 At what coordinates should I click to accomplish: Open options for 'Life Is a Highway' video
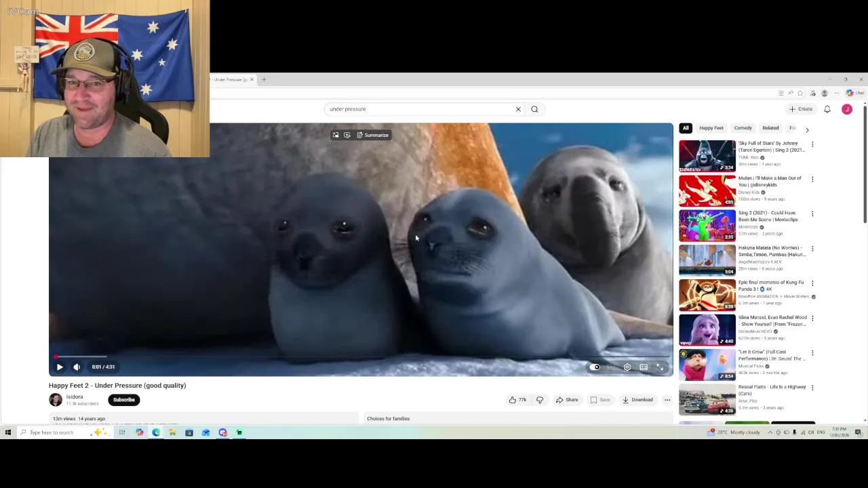pyautogui.click(x=812, y=388)
